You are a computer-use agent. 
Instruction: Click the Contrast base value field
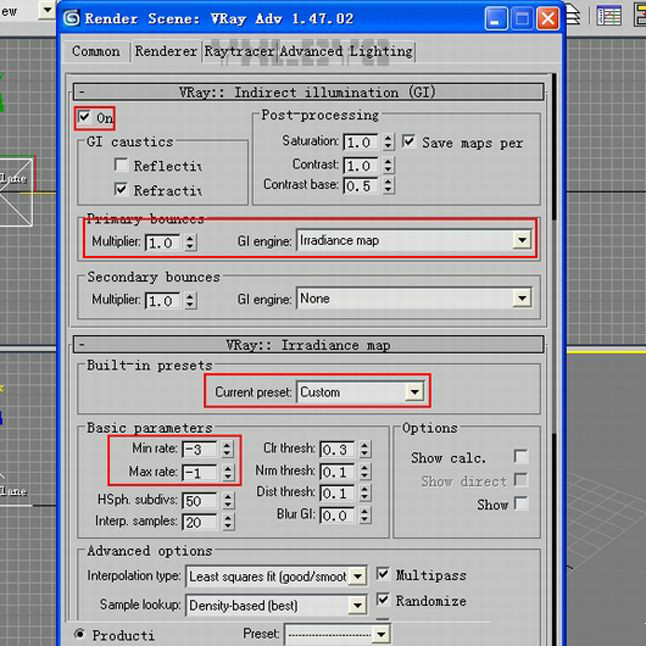(361, 186)
